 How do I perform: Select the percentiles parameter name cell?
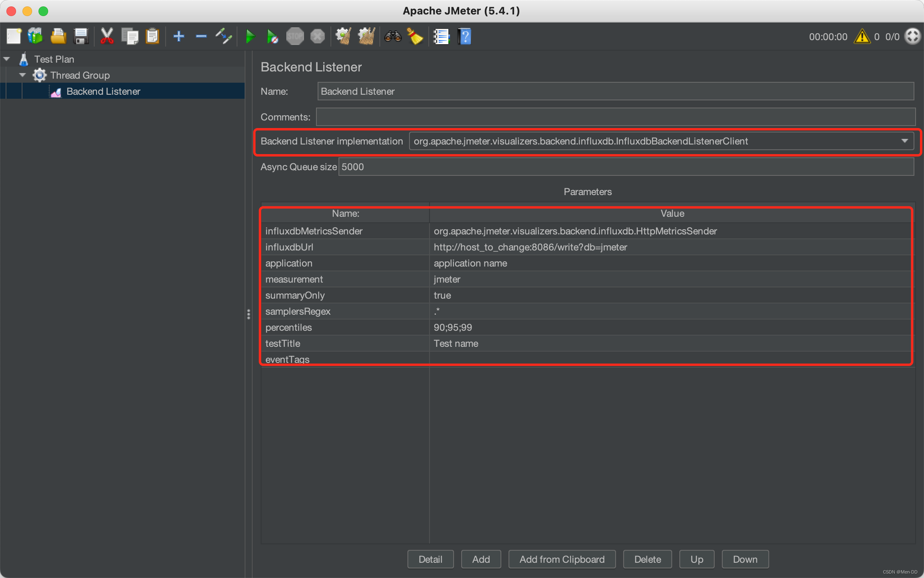point(345,327)
